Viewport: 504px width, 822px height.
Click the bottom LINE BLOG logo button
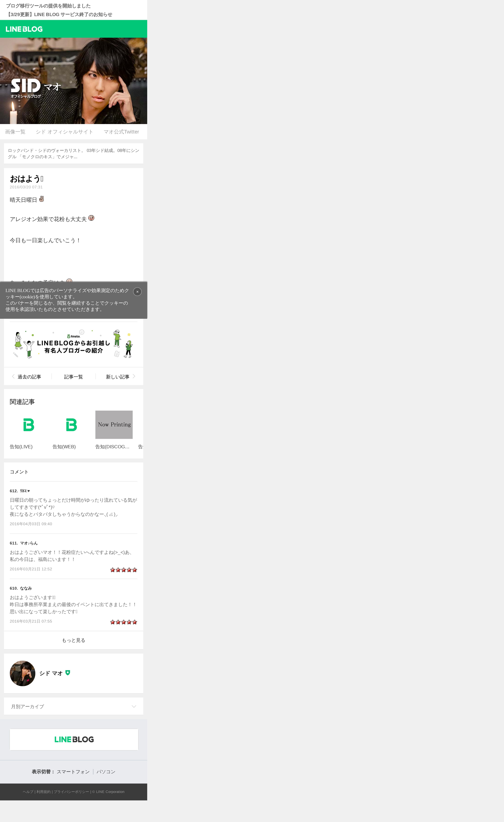pos(74,739)
